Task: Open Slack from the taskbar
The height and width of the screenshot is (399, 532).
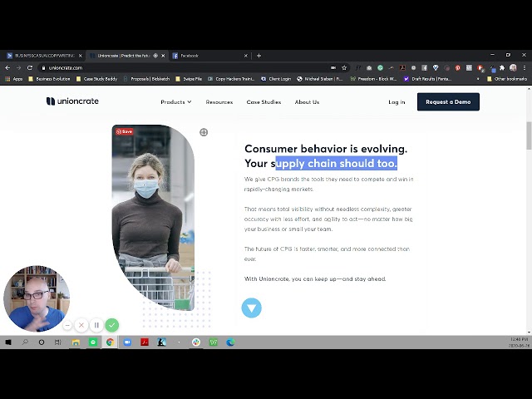Action: [x=196, y=342]
